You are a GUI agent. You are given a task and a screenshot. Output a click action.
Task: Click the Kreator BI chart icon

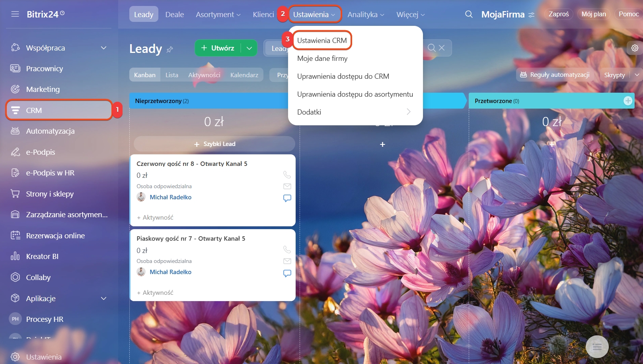click(15, 256)
